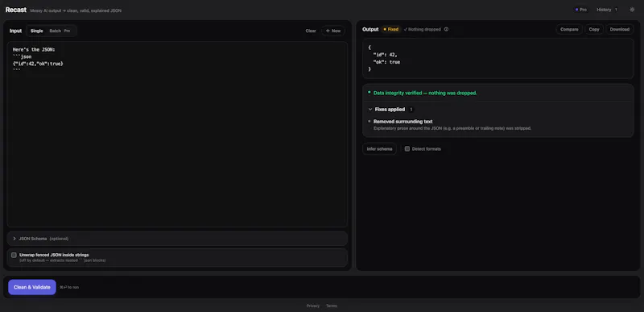Click the Data integrity verified message

click(x=425, y=93)
